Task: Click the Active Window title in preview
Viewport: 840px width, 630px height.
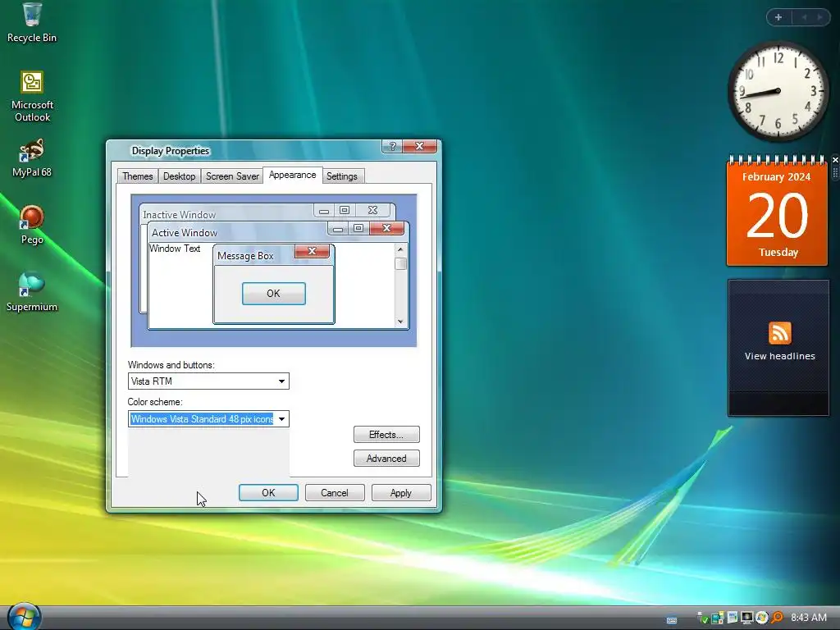Action: pyautogui.click(x=185, y=232)
